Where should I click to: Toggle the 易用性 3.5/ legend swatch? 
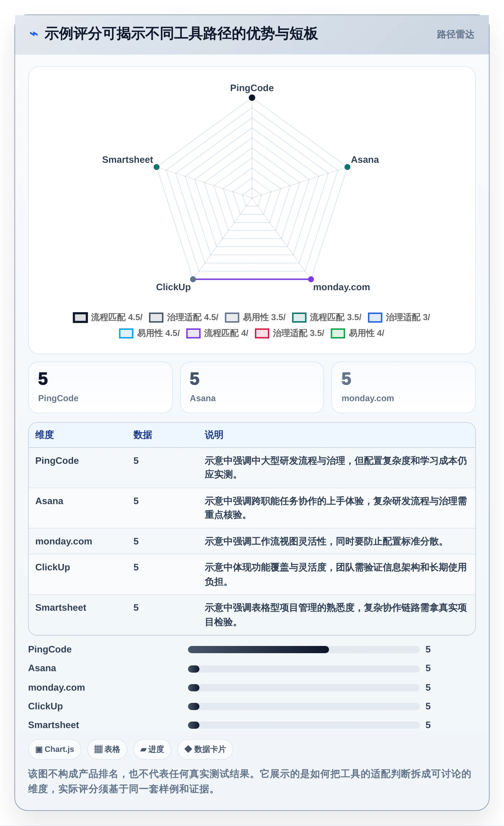coord(232,317)
